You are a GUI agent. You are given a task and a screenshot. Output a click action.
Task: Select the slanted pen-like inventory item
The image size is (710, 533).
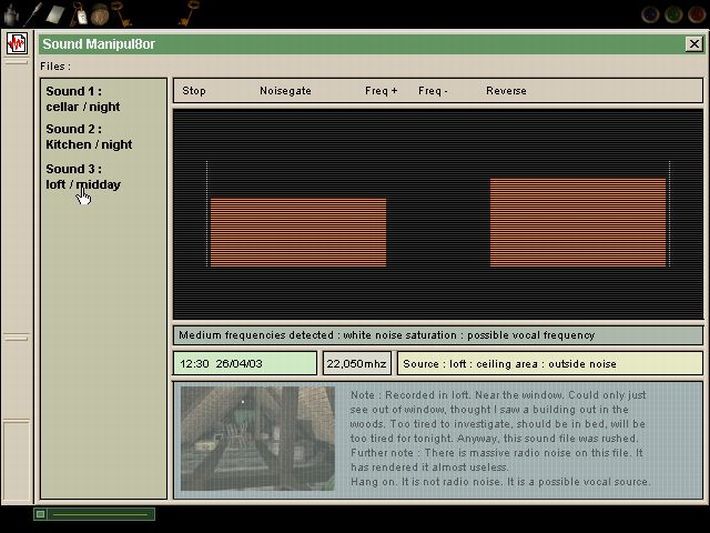(x=33, y=13)
